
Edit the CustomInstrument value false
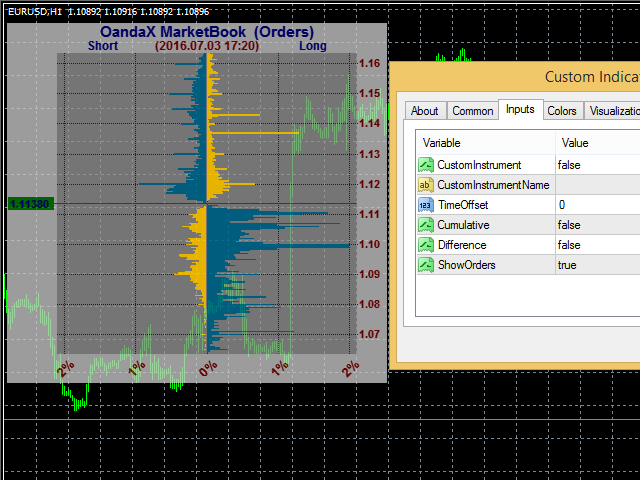pyautogui.click(x=598, y=165)
